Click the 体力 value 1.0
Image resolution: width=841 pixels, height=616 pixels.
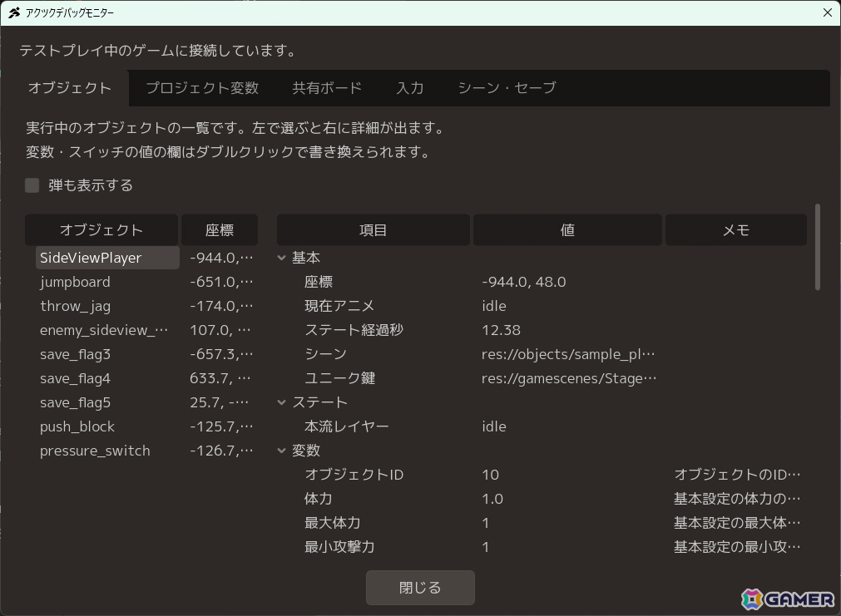coord(492,499)
